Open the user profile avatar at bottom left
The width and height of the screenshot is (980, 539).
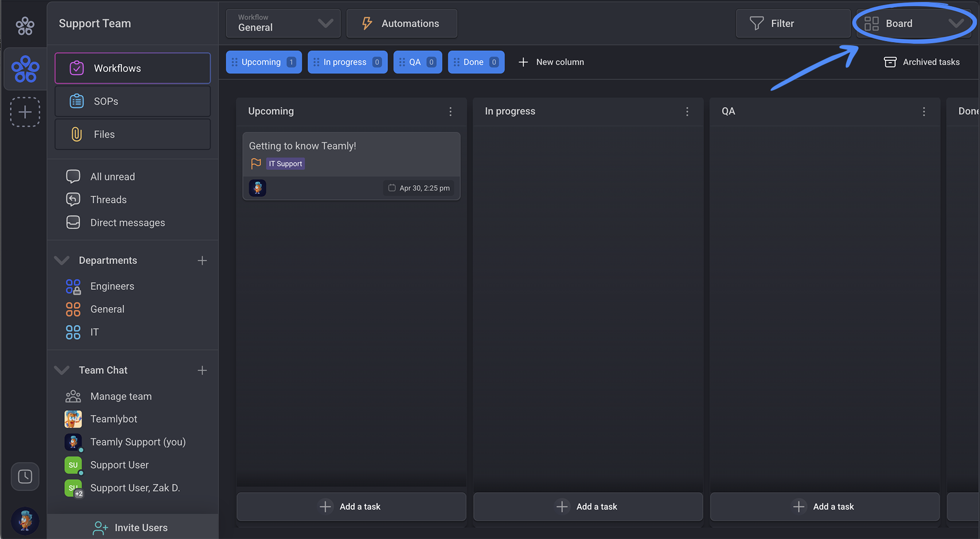25,520
